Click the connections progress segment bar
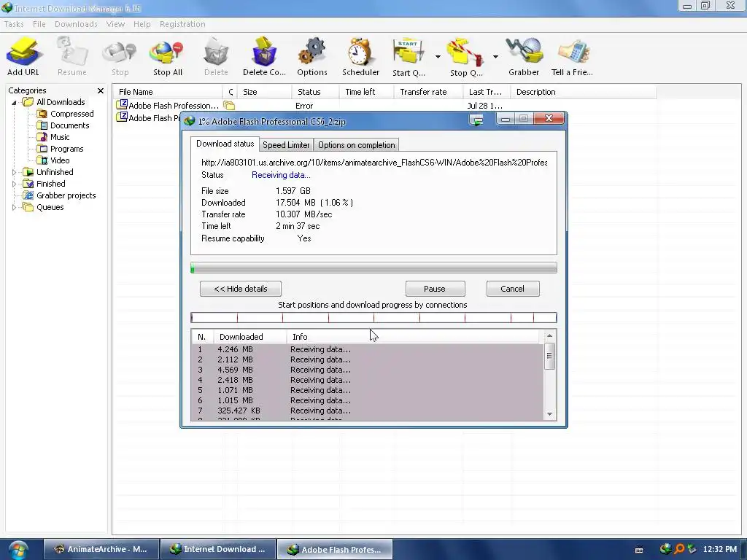The height and width of the screenshot is (560, 747). click(x=373, y=318)
